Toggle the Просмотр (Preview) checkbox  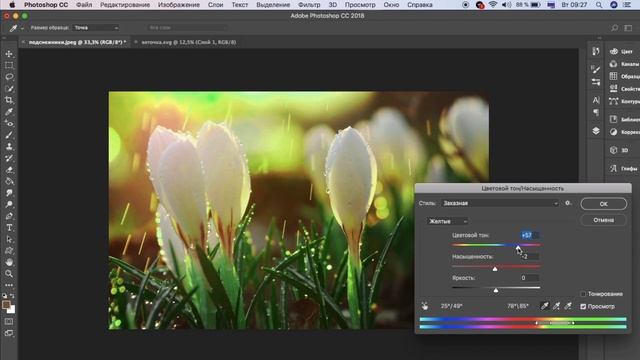click(x=583, y=306)
